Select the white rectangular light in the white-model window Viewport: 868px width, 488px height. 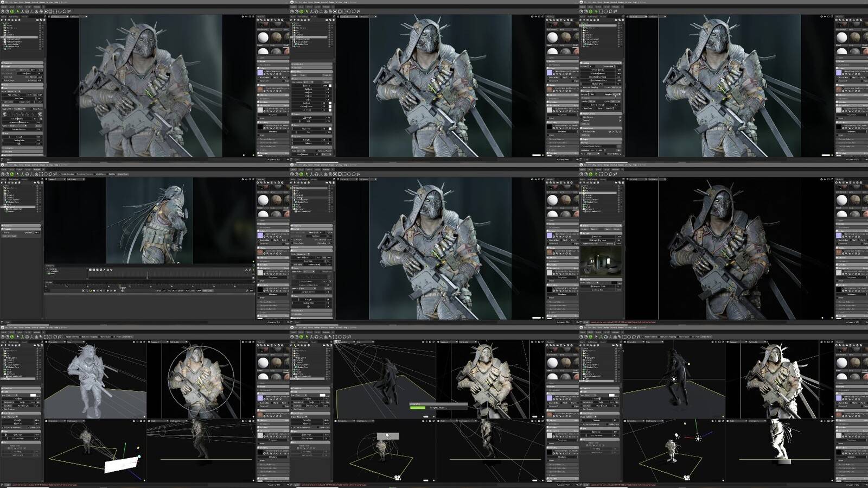pyautogui.click(x=121, y=464)
